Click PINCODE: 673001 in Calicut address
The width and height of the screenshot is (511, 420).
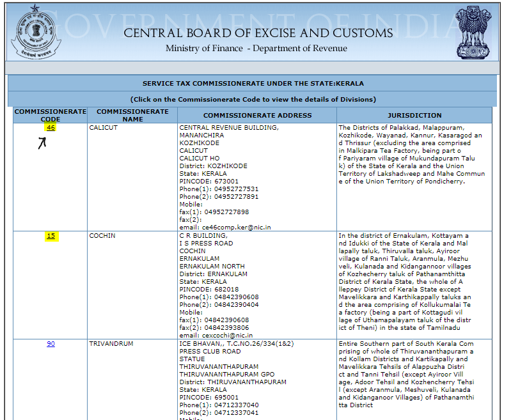209,181
